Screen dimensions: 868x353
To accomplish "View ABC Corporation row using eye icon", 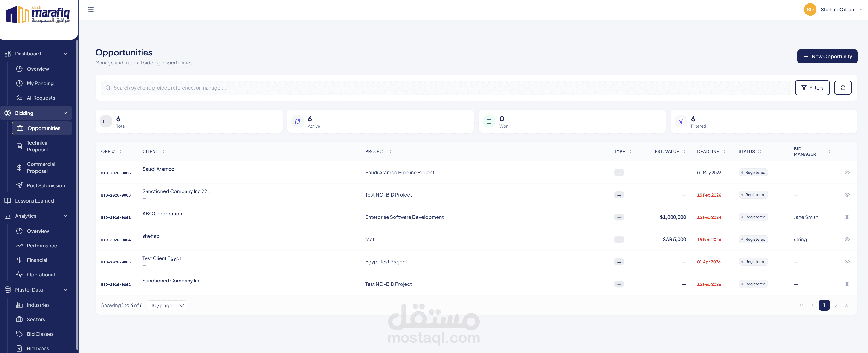I will (x=847, y=217).
